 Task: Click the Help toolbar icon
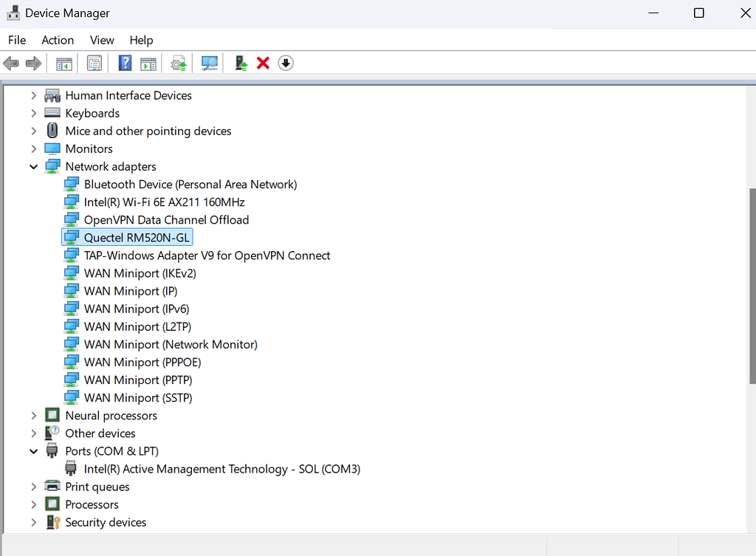tap(125, 63)
